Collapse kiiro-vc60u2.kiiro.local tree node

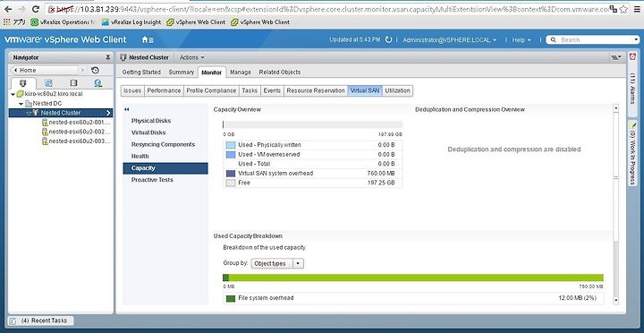click(13, 94)
